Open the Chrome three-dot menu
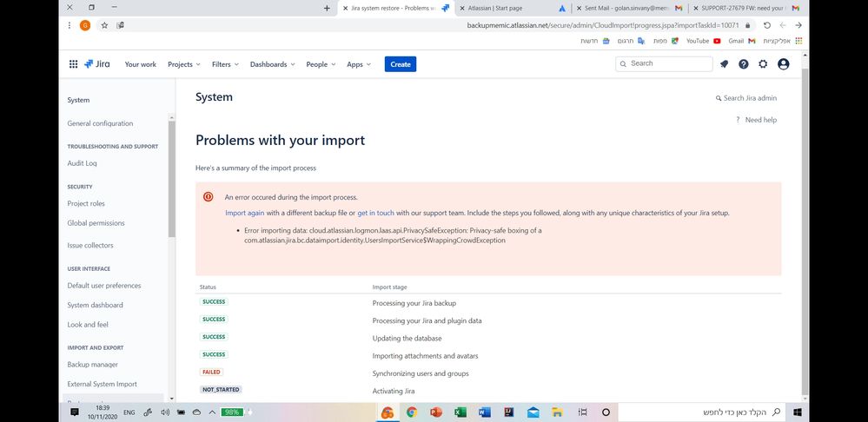Image resolution: width=868 pixels, height=422 pixels. point(70,25)
